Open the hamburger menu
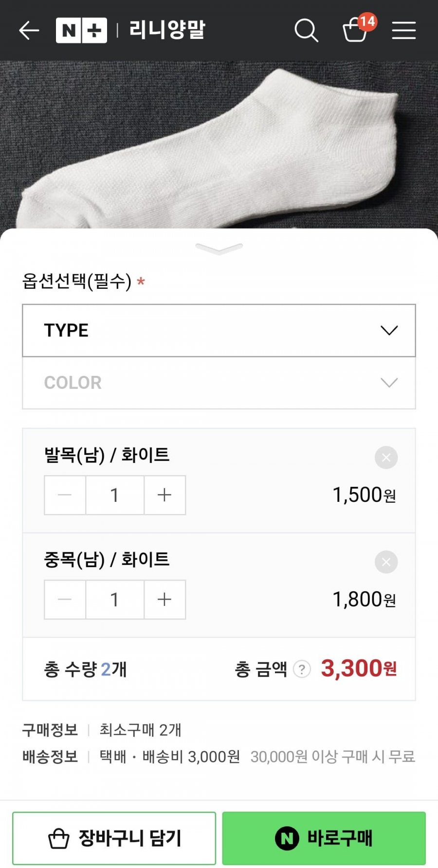This screenshot has width=438, height=868. [404, 30]
